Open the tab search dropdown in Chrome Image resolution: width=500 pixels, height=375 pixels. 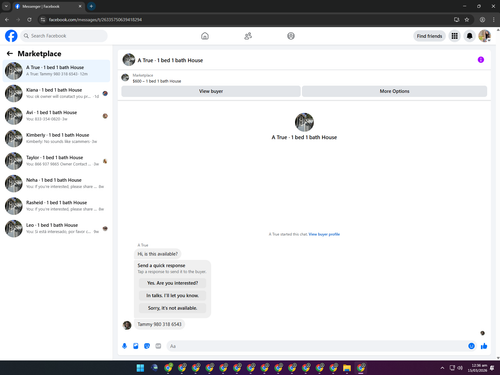pos(6,6)
